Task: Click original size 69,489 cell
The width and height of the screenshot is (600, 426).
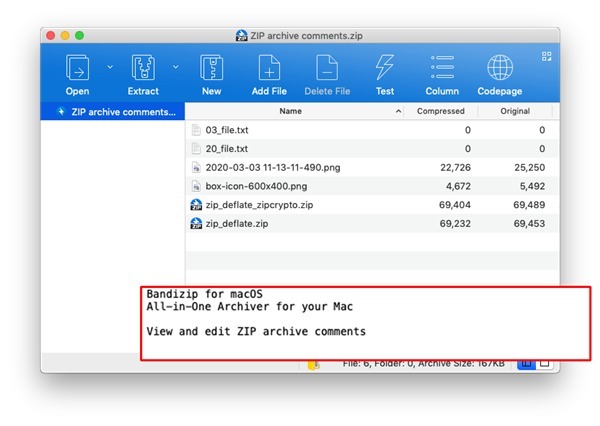Action: pyautogui.click(x=529, y=205)
